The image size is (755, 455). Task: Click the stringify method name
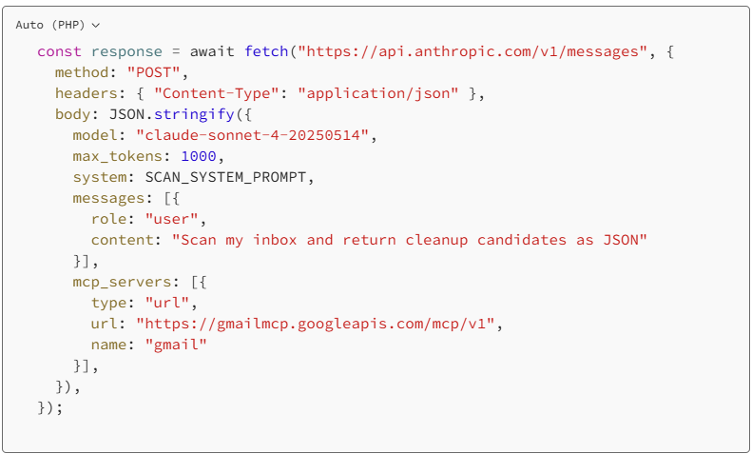coord(194,115)
